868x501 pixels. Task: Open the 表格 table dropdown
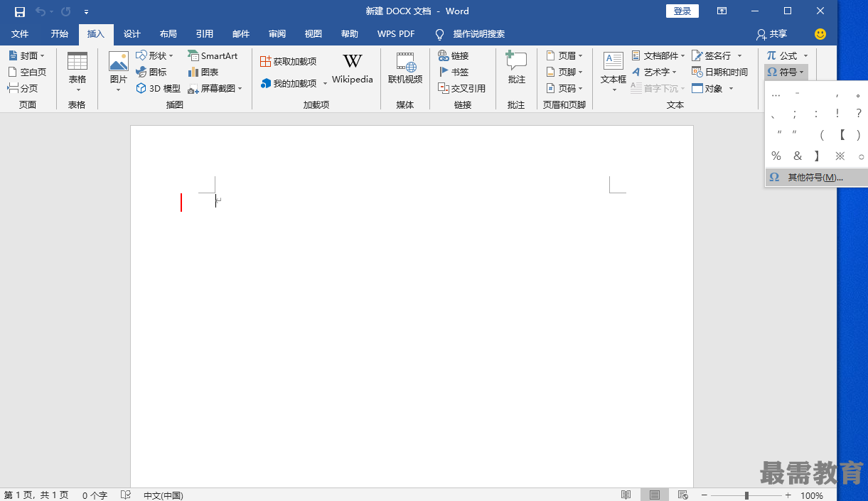tap(77, 72)
